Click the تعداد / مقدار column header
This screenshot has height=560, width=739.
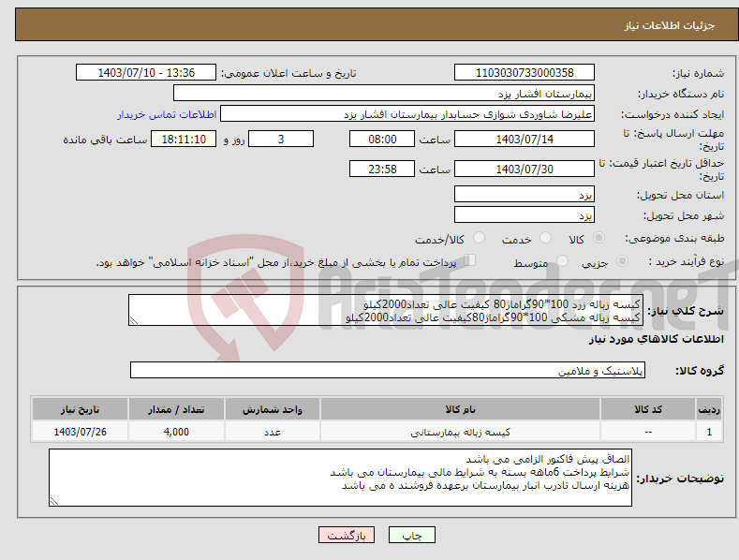point(176,409)
